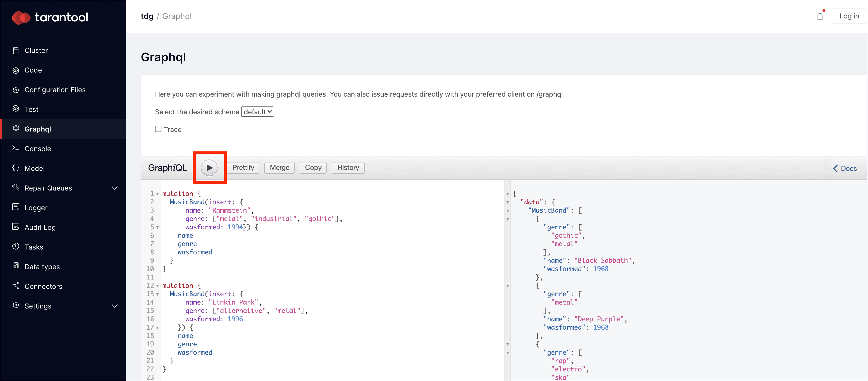Collapse the top-level result object
This screenshot has width=868, height=381.
coord(507,194)
